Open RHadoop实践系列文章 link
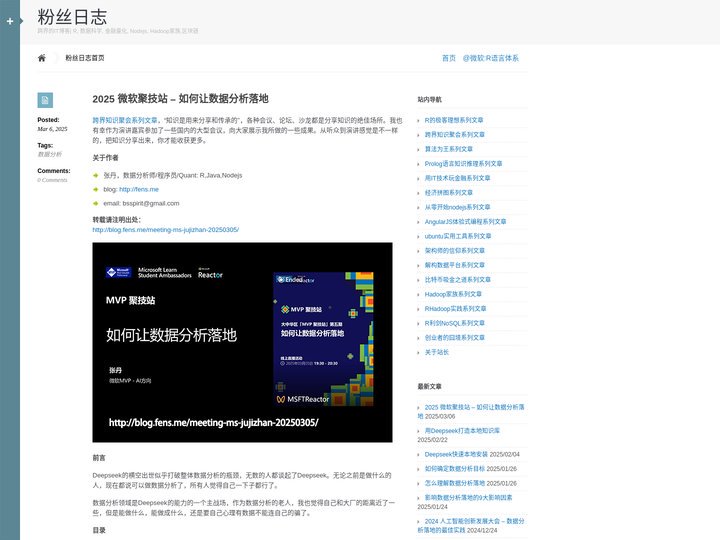720x540 pixels. 455,309
